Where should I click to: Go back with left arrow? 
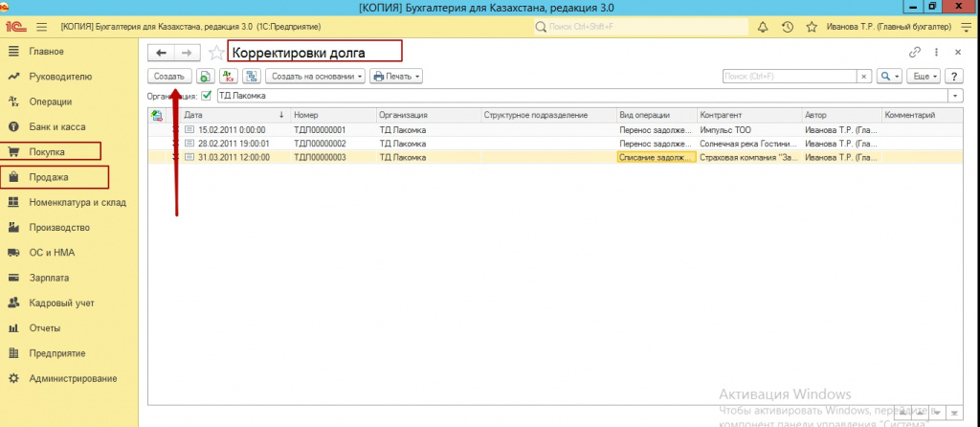[161, 53]
